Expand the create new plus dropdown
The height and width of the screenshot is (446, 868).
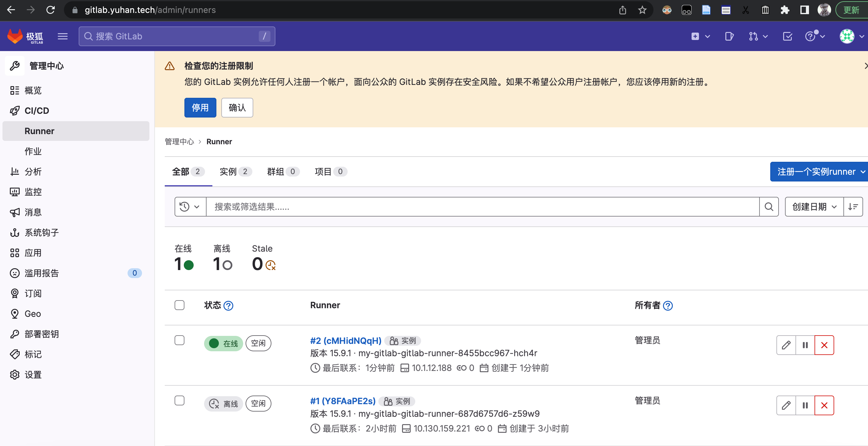click(x=700, y=36)
